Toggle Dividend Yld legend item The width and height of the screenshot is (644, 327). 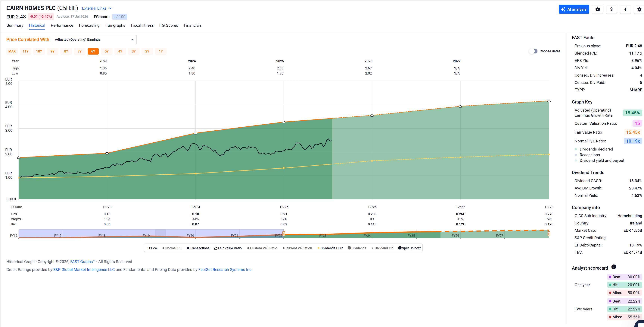click(x=383, y=248)
